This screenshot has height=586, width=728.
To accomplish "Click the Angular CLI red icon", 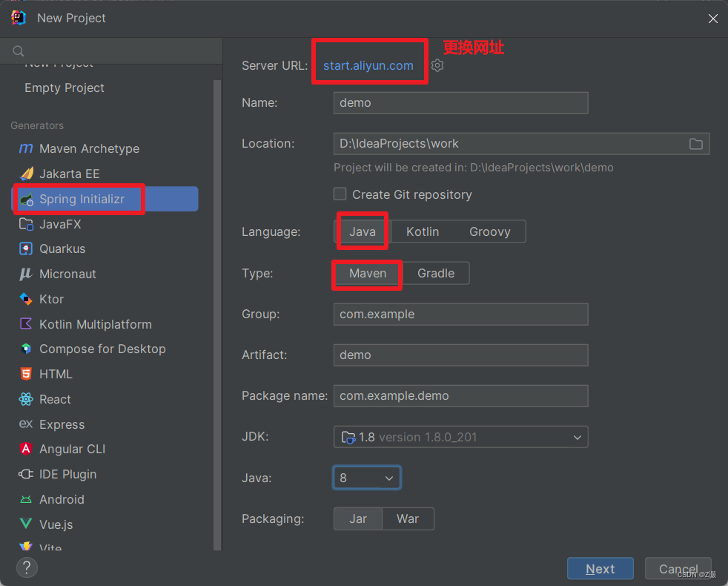I will [x=26, y=449].
